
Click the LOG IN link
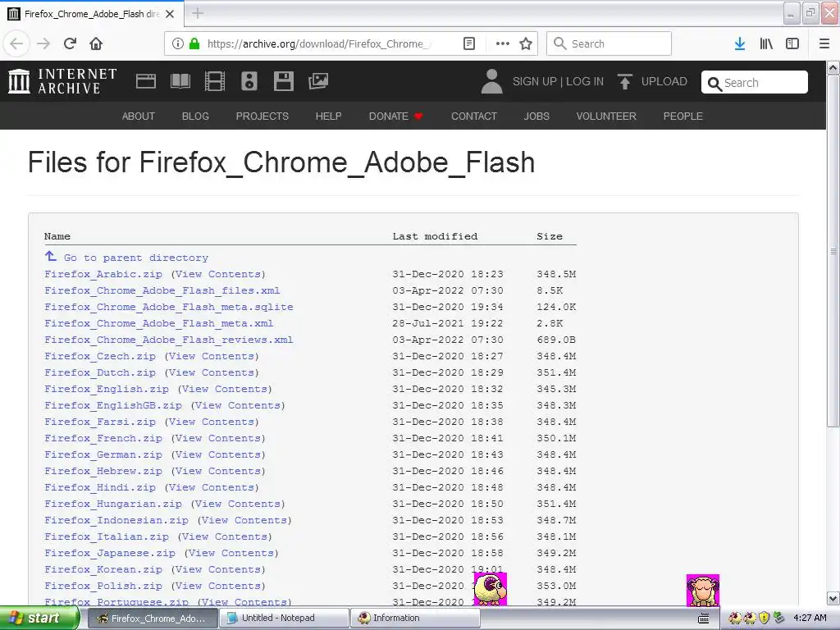click(585, 81)
